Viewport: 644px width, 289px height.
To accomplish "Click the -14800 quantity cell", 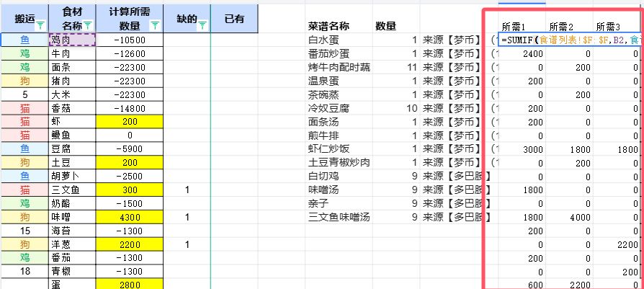I will (130, 107).
